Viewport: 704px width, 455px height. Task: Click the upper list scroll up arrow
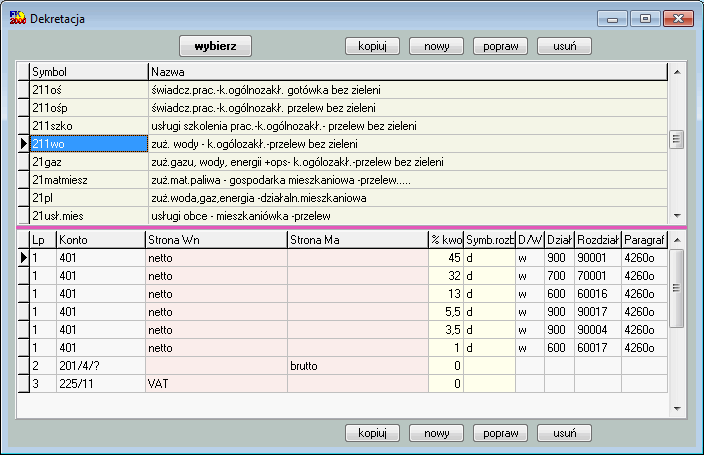(x=677, y=72)
